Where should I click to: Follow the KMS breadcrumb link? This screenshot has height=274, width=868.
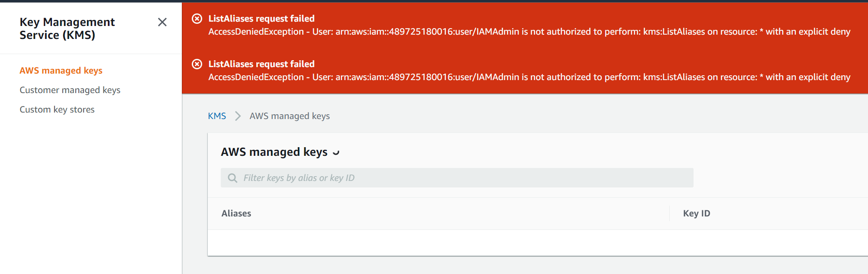coord(217,116)
